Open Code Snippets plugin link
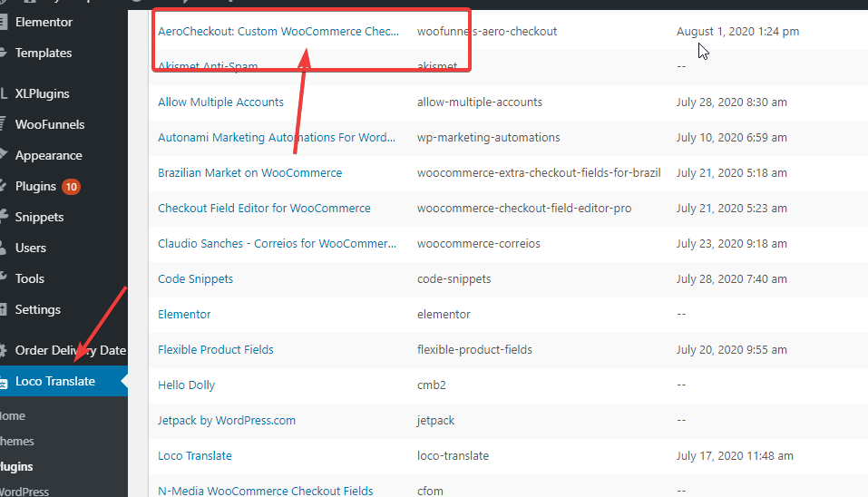Image resolution: width=868 pixels, height=497 pixels. pos(195,279)
